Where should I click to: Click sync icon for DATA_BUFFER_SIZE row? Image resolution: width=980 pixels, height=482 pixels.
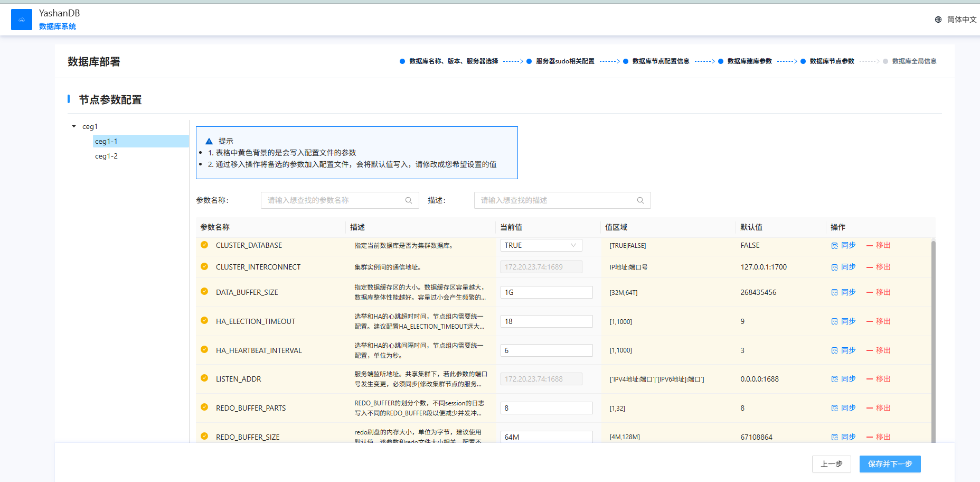(x=835, y=292)
